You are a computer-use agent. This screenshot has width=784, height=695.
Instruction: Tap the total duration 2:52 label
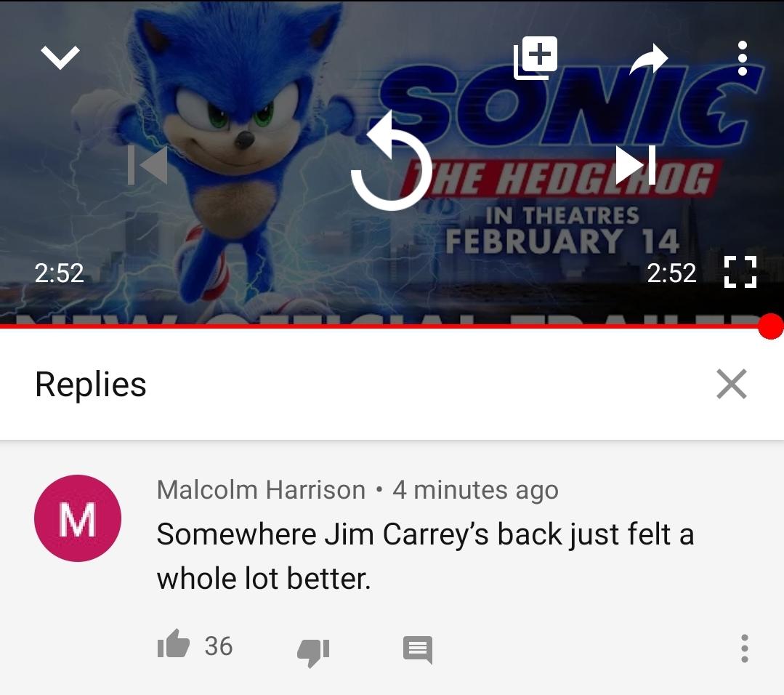671,273
